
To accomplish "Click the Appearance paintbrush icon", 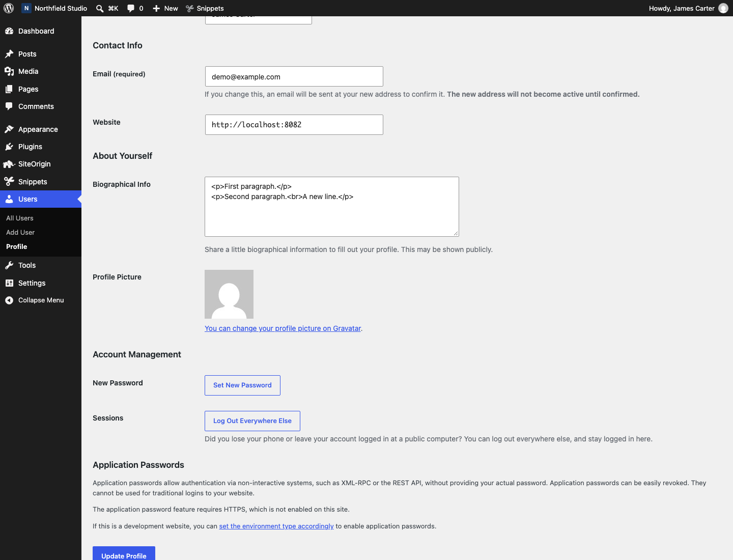I will pos(9,129).
